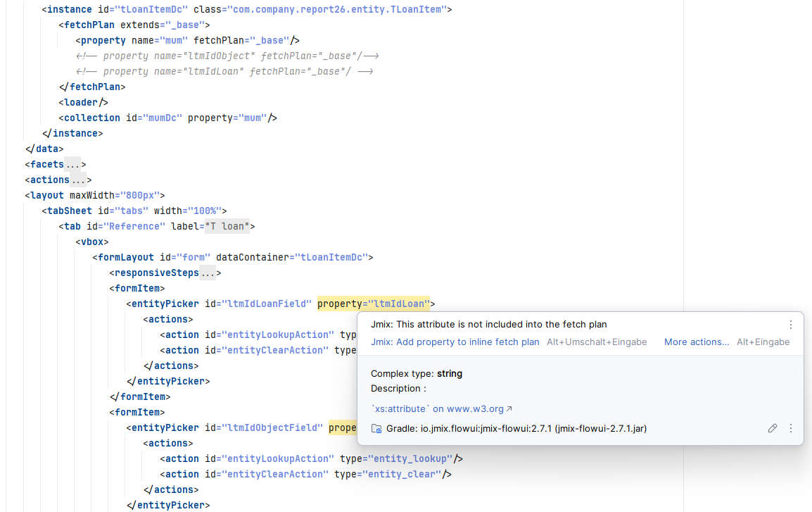The image size is (812, 512).
Task: Click the Gradle library icon
Action: (x=376, y=429)
